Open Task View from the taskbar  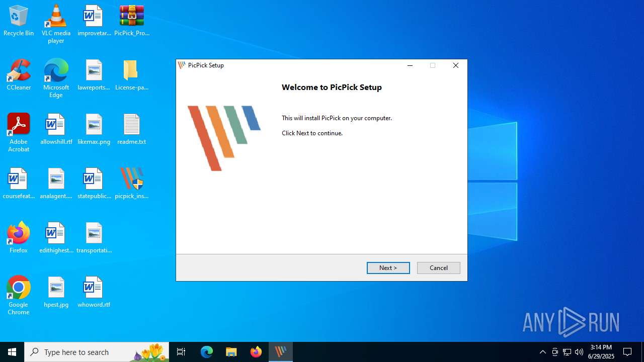(x=181, y=352)
